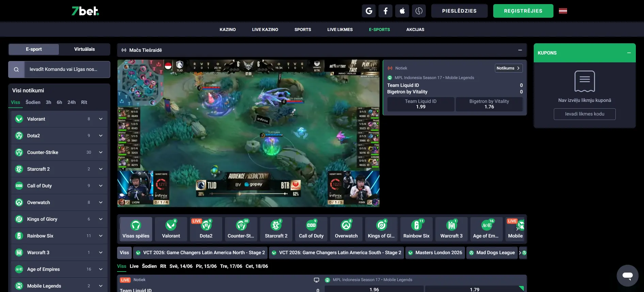Expand the Dota2 sidebar chevron
This screenshot has width=644, height=292.
pos(101,136)
